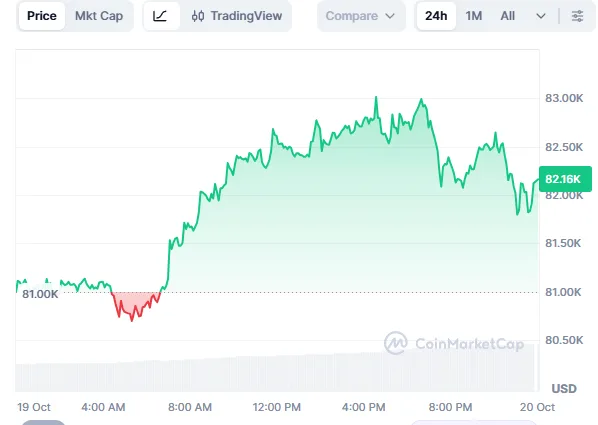
Task: Click the 8:00 PM time axis label
Action: [450, 407]
